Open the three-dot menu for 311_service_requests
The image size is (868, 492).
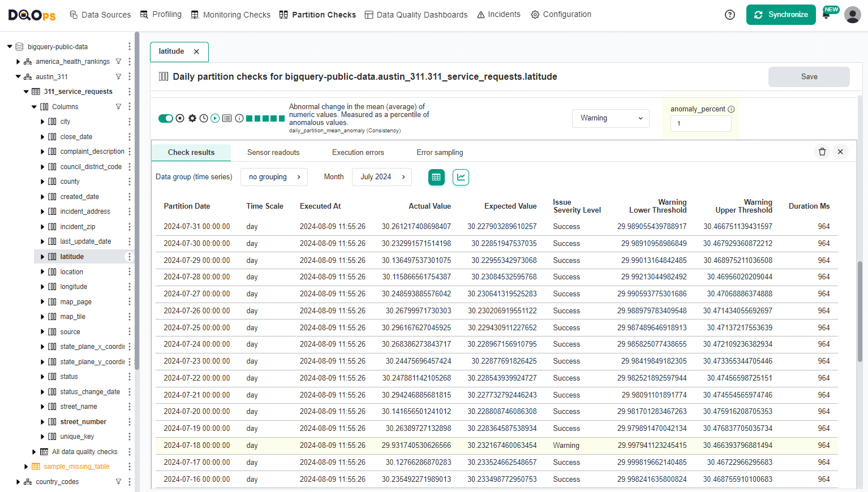(129, 92)
